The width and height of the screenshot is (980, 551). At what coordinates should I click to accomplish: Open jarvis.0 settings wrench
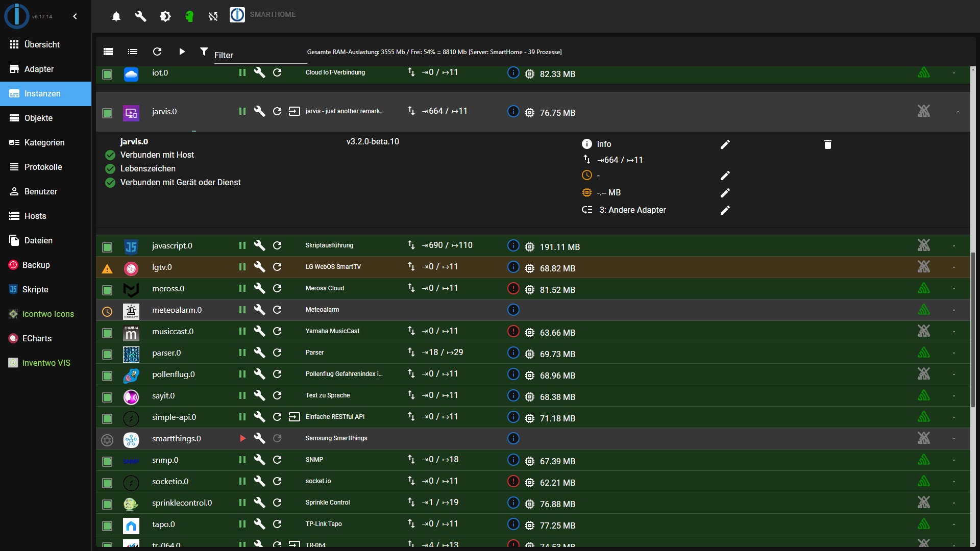click(x=260, y=111)
